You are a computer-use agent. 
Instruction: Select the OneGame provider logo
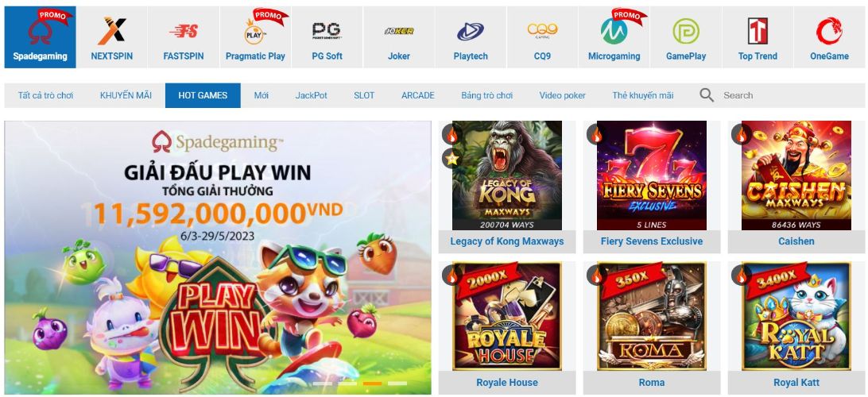tap(829, 31)
